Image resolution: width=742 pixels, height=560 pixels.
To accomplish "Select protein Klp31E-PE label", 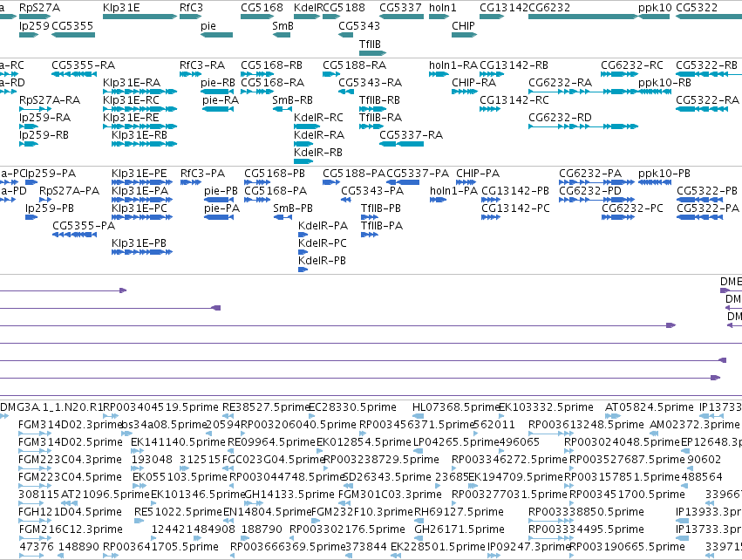I will (140, 174).
